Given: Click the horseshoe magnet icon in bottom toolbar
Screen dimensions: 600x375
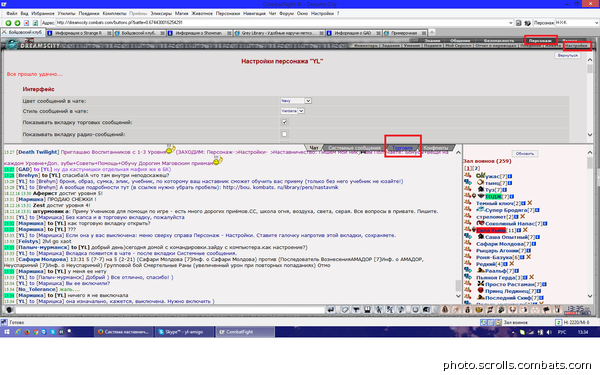Looking at the screenshot, I should click(x=512, y=310).
